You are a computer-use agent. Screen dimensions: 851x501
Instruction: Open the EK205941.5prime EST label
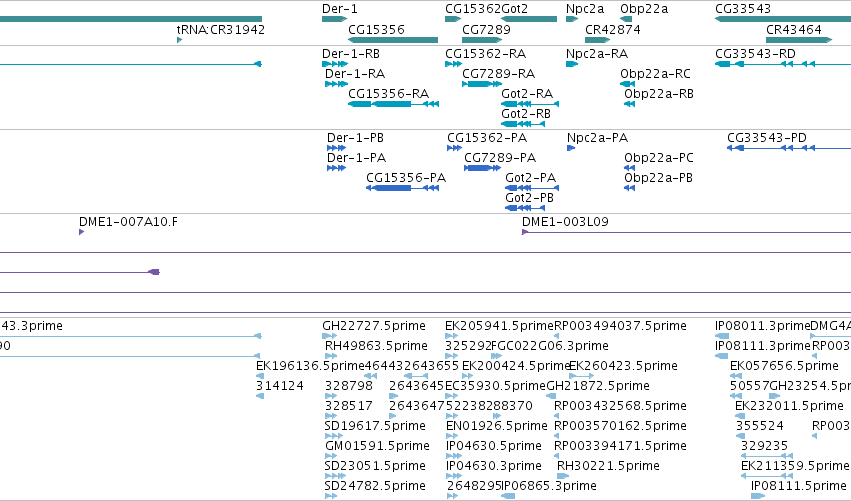point(499,326)
